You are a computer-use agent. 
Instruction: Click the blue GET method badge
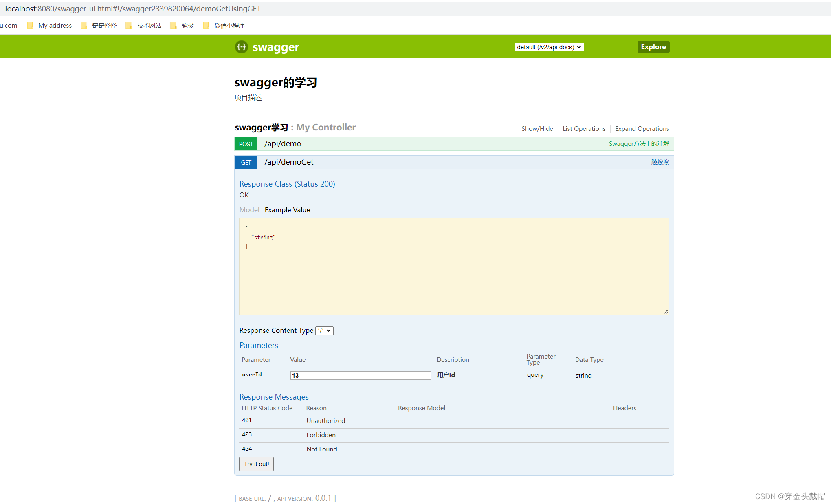(246, 162)
